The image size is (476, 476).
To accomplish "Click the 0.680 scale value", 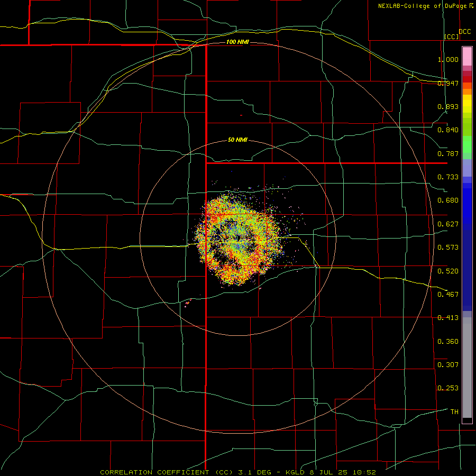I will [x=448, y=200].
